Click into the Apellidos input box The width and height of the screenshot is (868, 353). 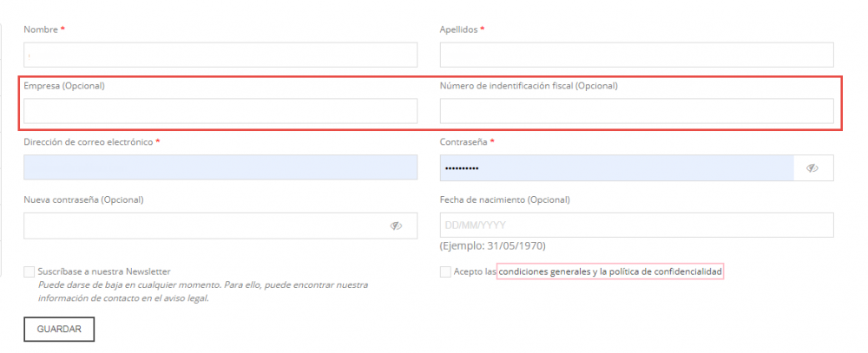coord(636,55)
